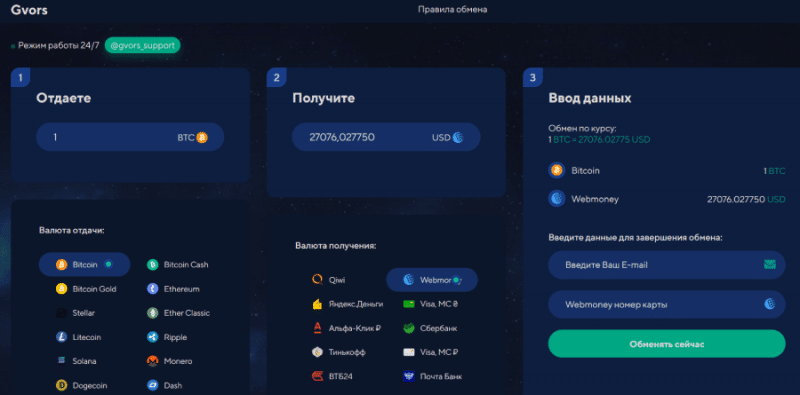
Task: Choose Сбербанк as receive method
Action: (430, 328)
